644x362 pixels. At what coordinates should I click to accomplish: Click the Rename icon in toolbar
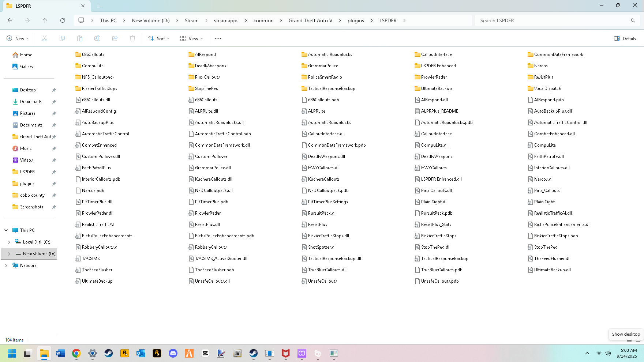pyautogui.click(x=97, y=38)
